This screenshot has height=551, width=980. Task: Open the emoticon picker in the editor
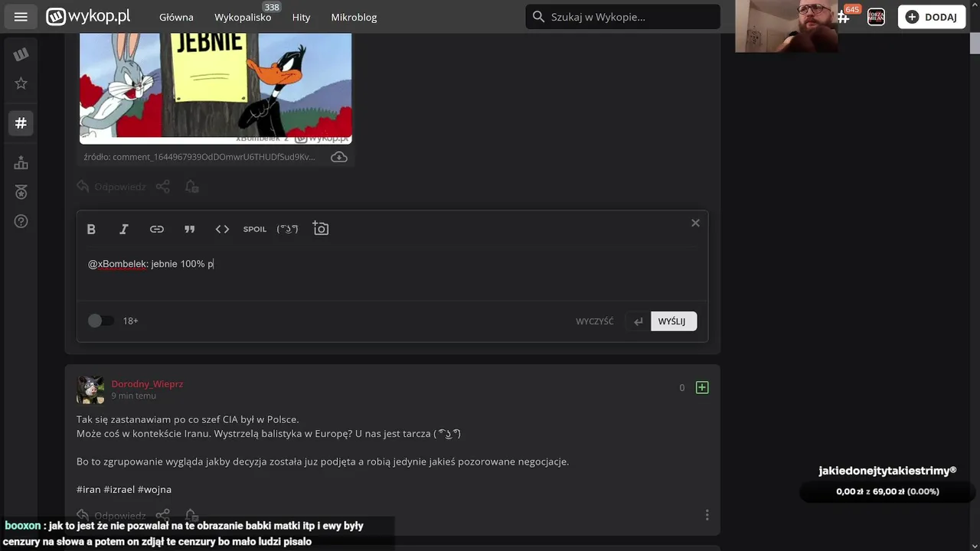(x=287, y=229)
